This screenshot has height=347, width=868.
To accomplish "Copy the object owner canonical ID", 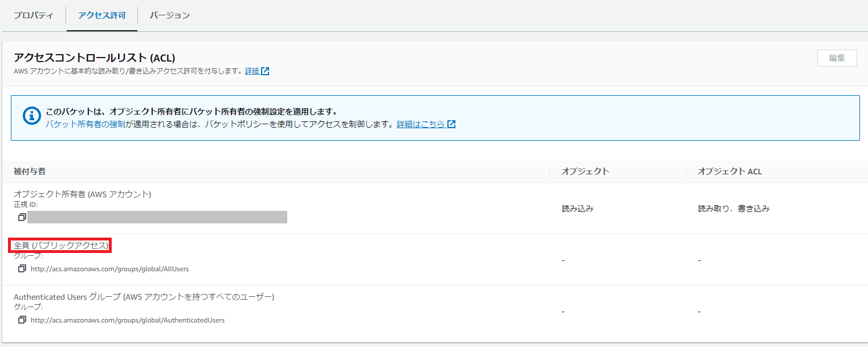I will point(22,217).
